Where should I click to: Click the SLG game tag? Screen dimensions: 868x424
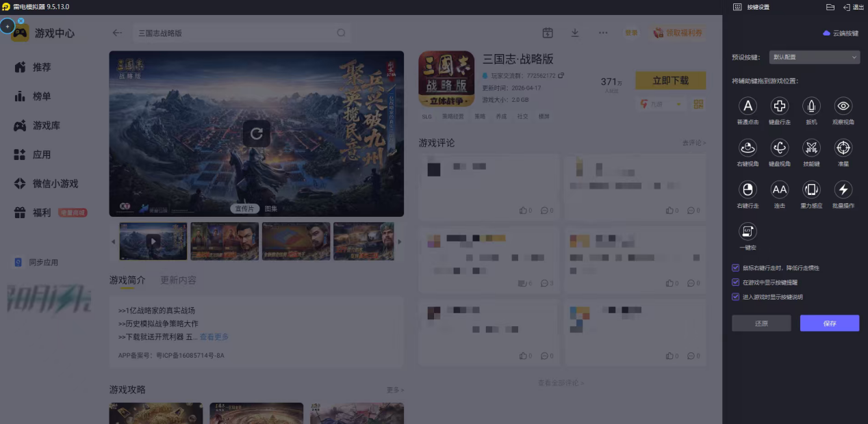[x=426, y=117]
